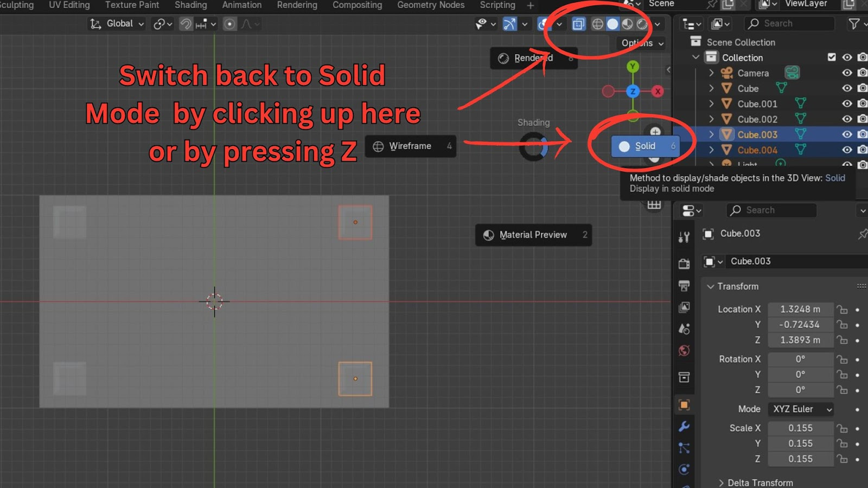Toggle X-ray mode in viewport header
The width and height of the screenshot is (868, 488).
tap(579, 24)
